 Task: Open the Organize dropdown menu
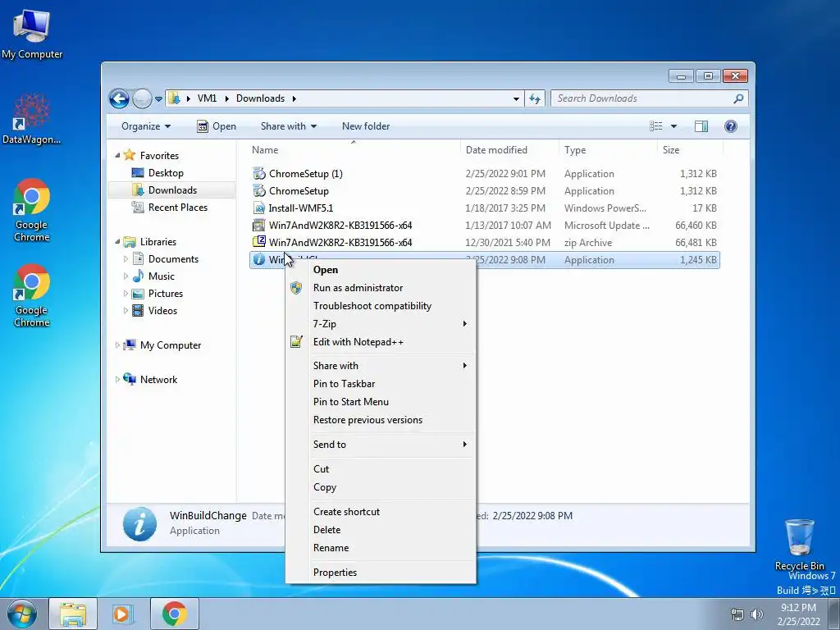146,126
